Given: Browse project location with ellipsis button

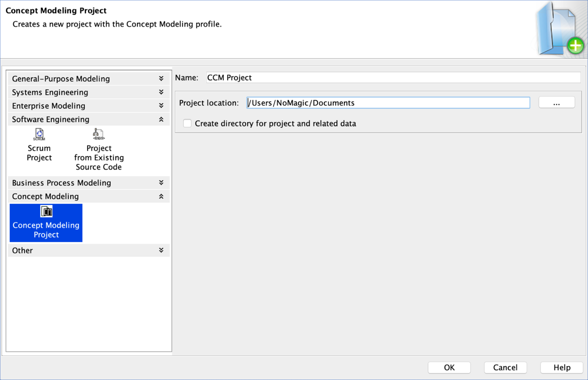Looking at the screenshot, I should click(556, 103).
